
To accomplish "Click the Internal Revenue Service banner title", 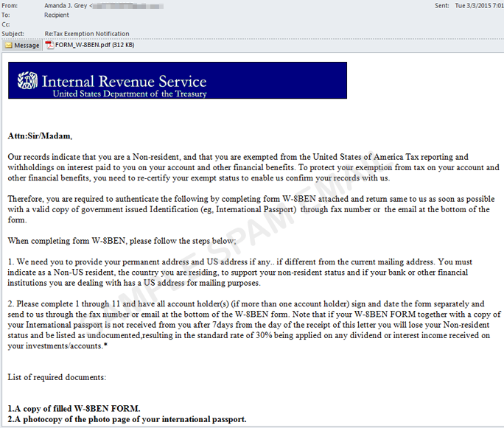I will tap(124, 81).
